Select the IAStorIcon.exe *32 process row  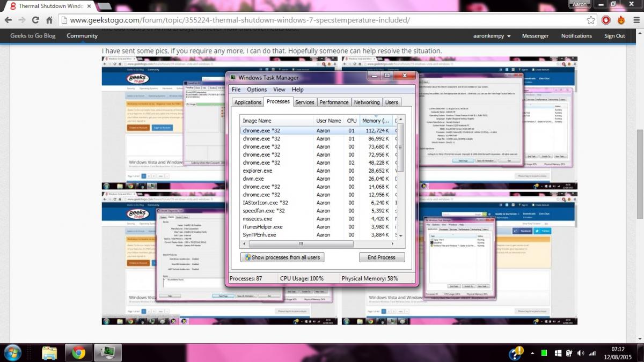click(x=319, y=203)
